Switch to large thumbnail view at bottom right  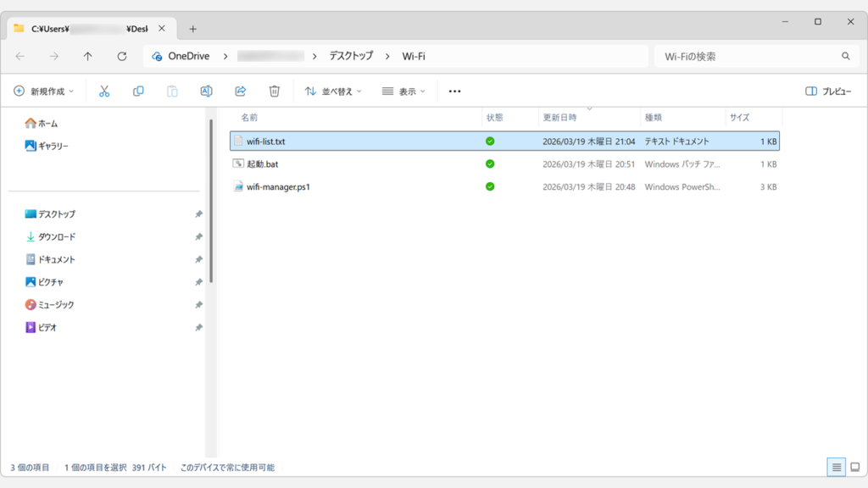[854, 467]
